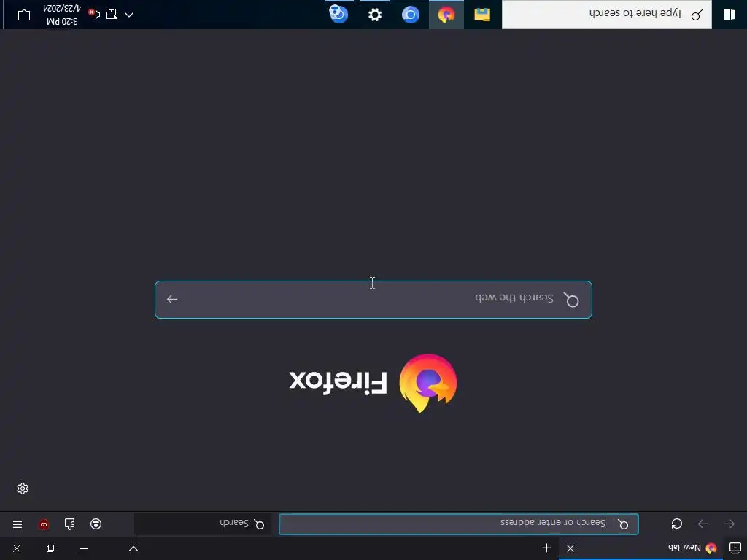Open the Extensions puzzle-piece button
The image size is (747, 560).
point(69,524)
